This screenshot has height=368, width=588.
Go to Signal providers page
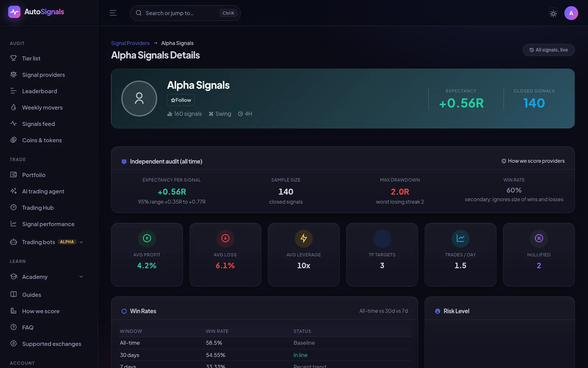tap(43, 75)
